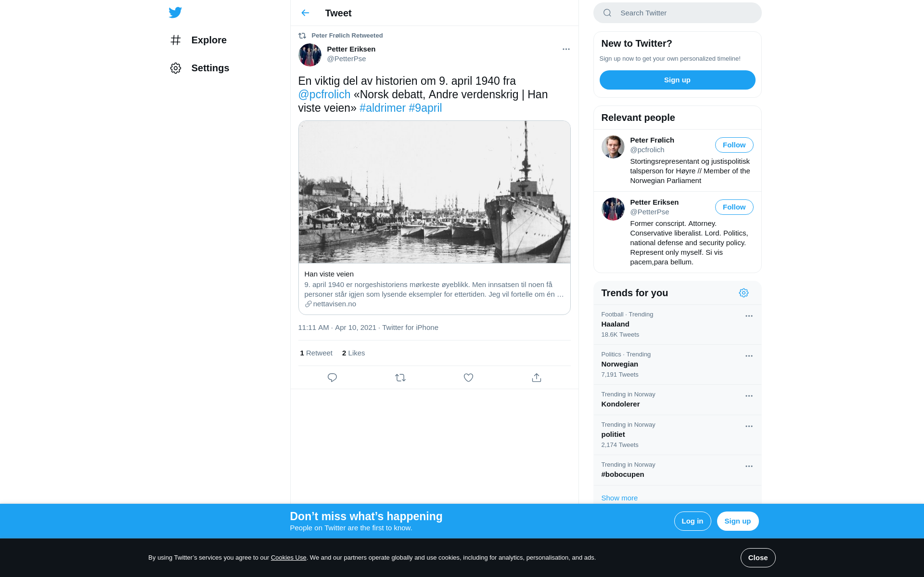
Task: Open more options for Norwegian trend
Action: (749, 356)
